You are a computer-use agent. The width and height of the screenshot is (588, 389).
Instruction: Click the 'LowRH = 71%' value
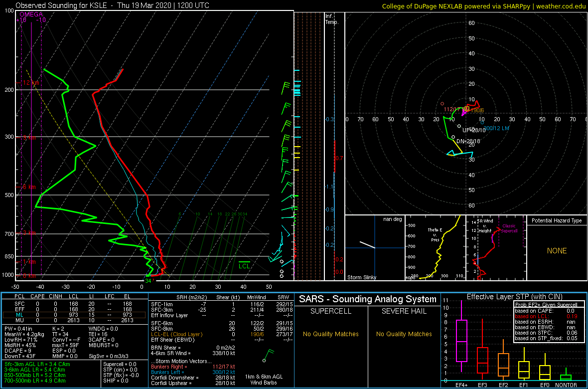coord(20,341)
